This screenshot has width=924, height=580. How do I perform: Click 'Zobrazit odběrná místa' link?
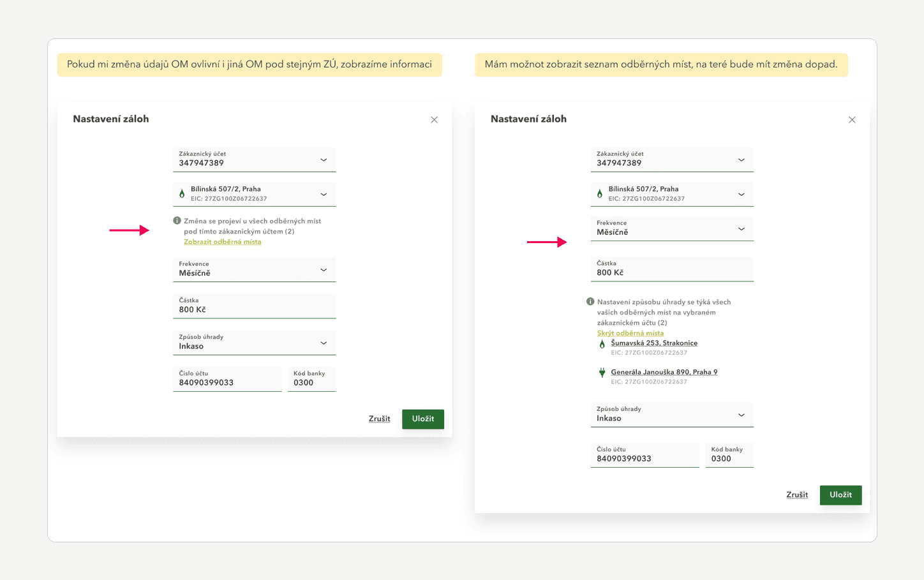(x=222, y=242)
